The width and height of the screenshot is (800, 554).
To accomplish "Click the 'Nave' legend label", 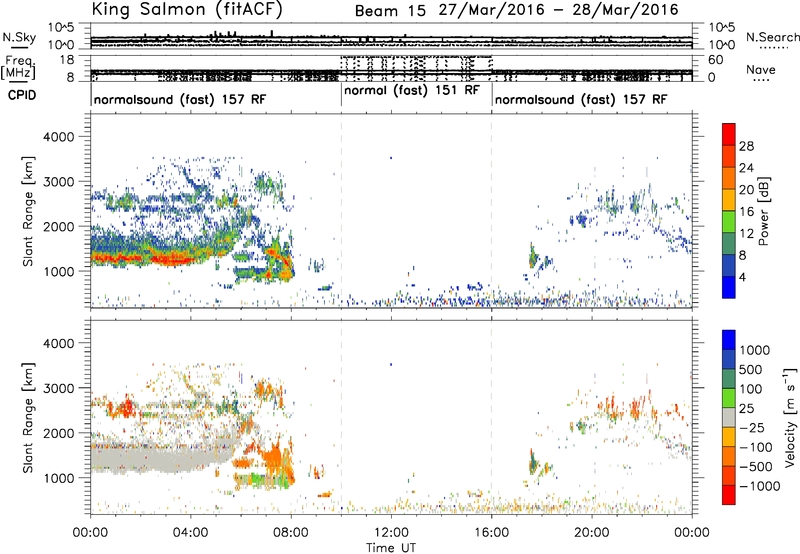I will coord(760,70).
